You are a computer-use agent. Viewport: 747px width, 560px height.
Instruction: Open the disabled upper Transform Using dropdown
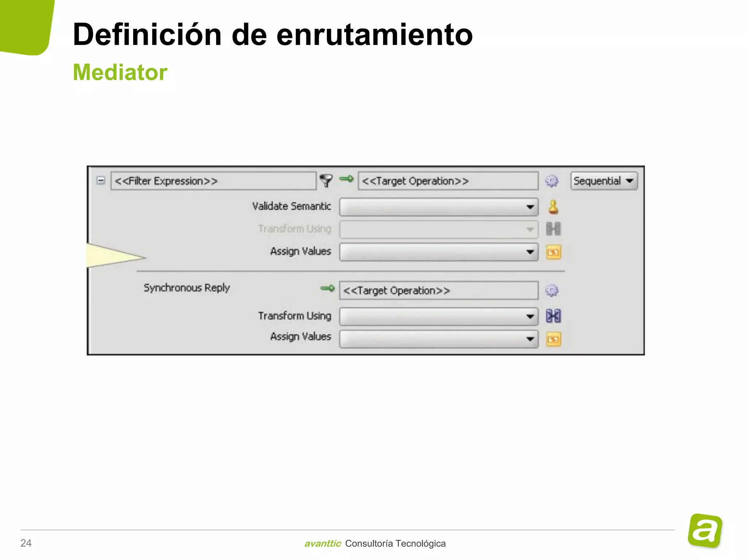(x=438, y=229)
